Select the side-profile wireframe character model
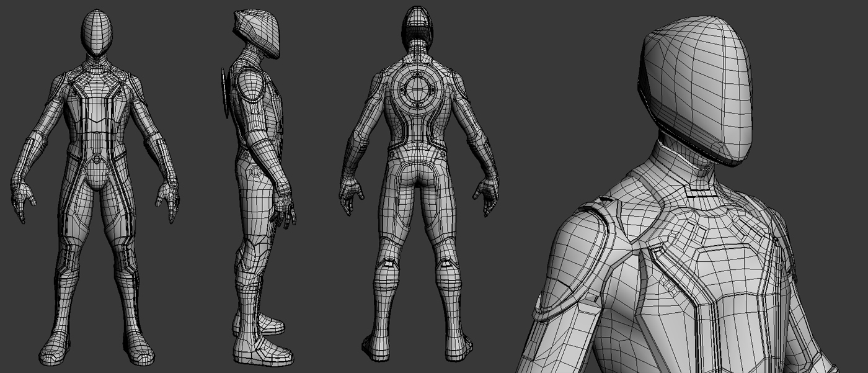This screenshot has height=373, width=868. pyautogui.click(x=259, y=187)
